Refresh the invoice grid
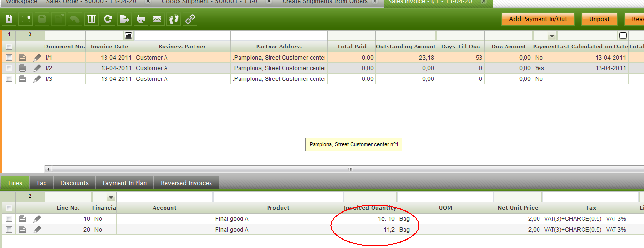This screenshot has height=248, width=644. point(108,19)
